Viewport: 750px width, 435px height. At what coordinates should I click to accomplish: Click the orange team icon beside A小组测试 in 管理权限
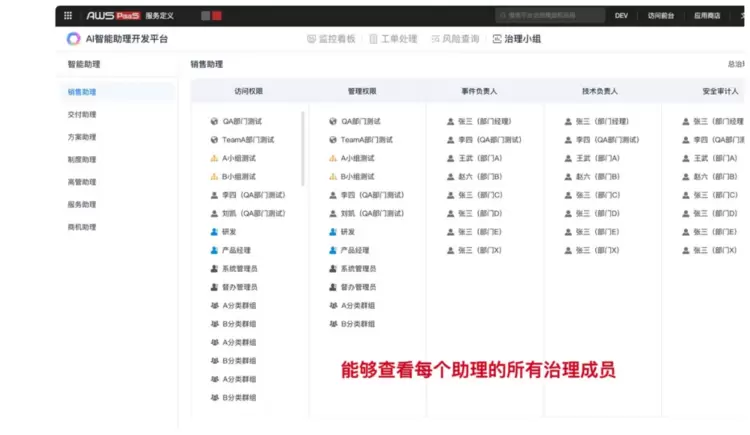pyautogui.click(x=333, y=158)
